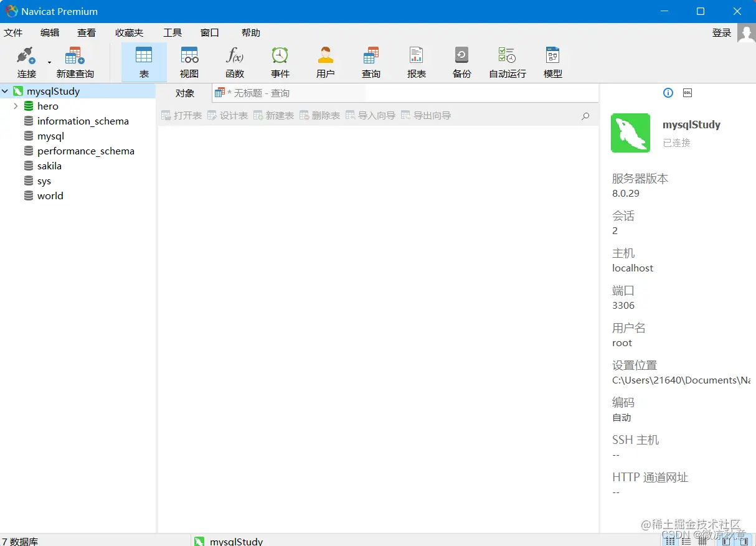Image resolution: width=756 pixels, height=546 pixels.
Task: Click the 7 数据库 status bar text
Action: point(20,542)
